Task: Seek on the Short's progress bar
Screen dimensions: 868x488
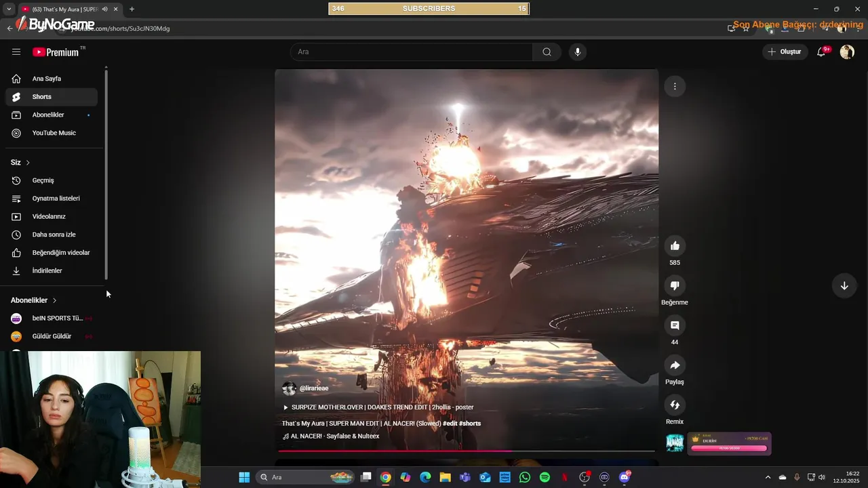Action: [x=467, y=451]
